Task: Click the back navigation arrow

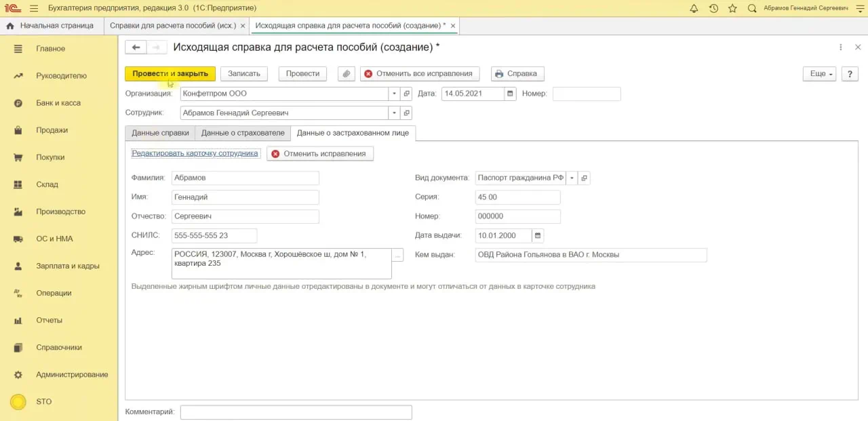Action: [x=136, y=47]
